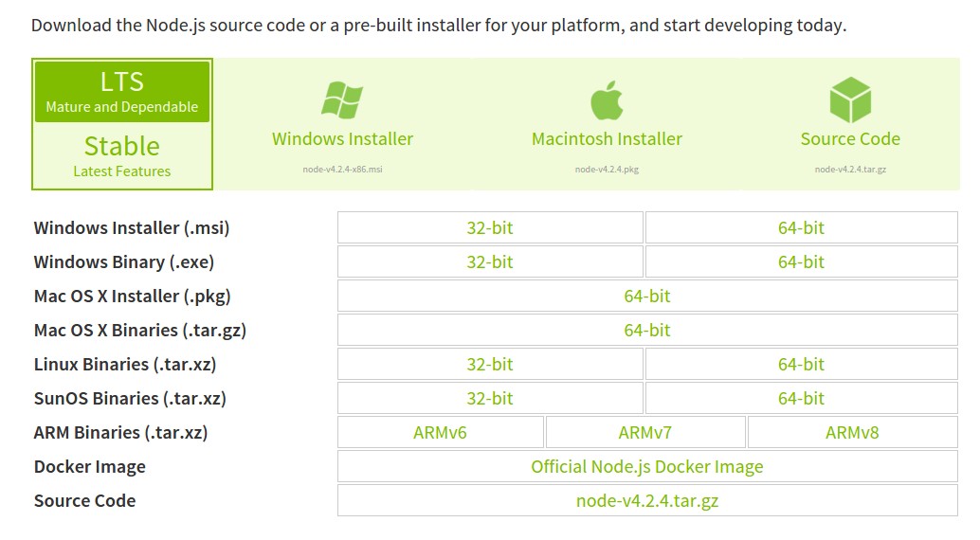This screenshot has width=980, height=540.
Task: Download 64-bit Linux Binaries (.tar.xz)
Action: [x=801, y=364]
